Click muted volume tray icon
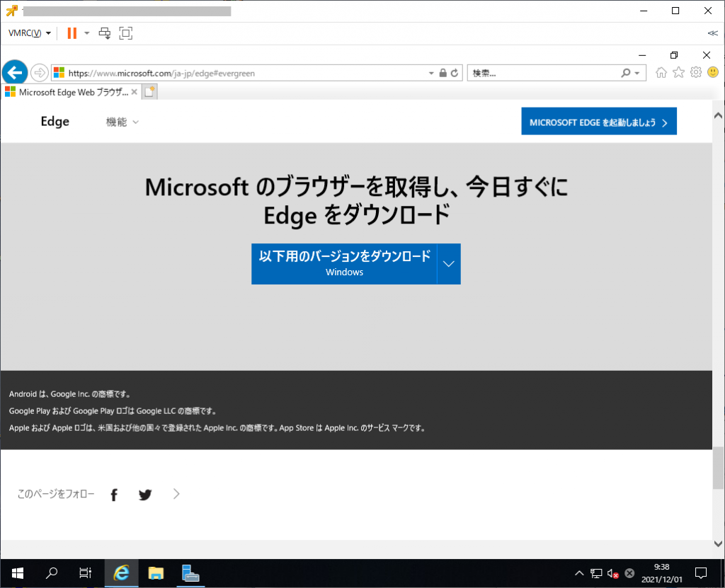725x588 pixels. point(613,574)
